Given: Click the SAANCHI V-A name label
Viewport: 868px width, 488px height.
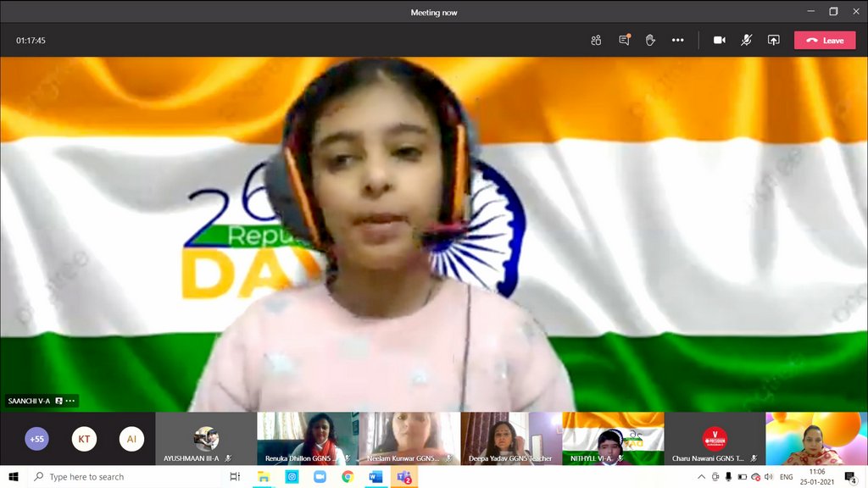Looking at the screenshot, I should 29,401.
